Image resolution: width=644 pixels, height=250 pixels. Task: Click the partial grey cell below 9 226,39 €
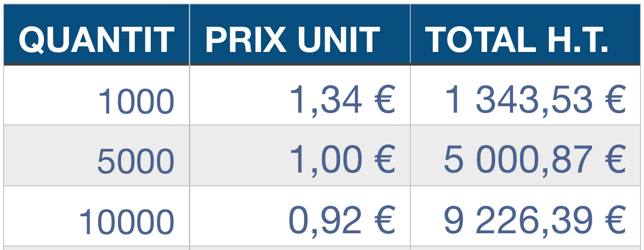pos(525,248)
